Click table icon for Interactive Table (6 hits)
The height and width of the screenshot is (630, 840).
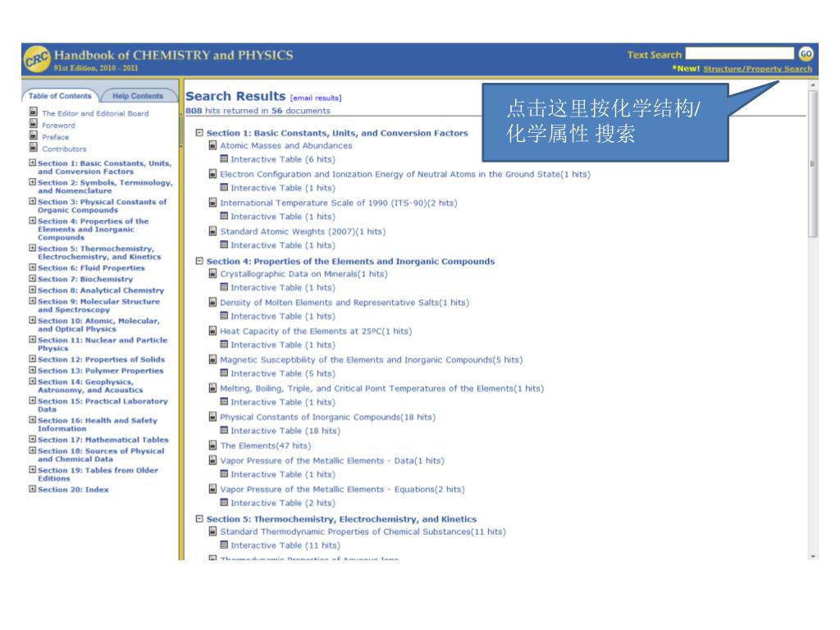224,159
